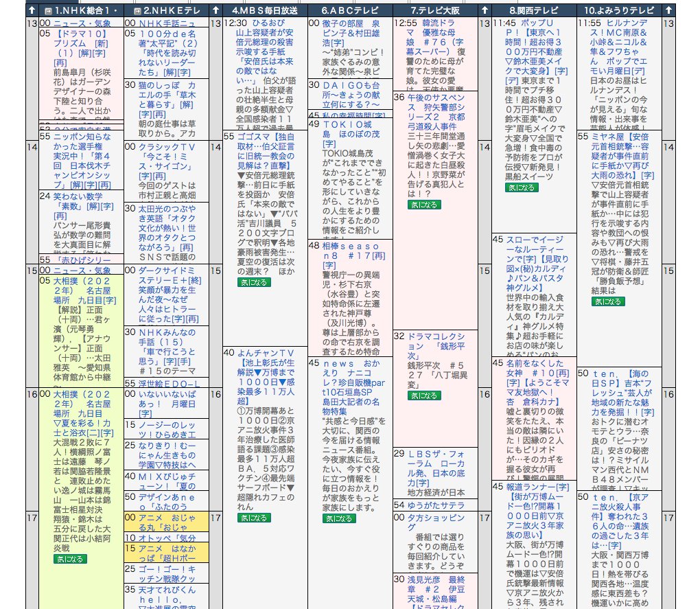Open news おかえり program title link
Image resolution: width=700 pixels, height=609 pixels.
pos(353,387)
